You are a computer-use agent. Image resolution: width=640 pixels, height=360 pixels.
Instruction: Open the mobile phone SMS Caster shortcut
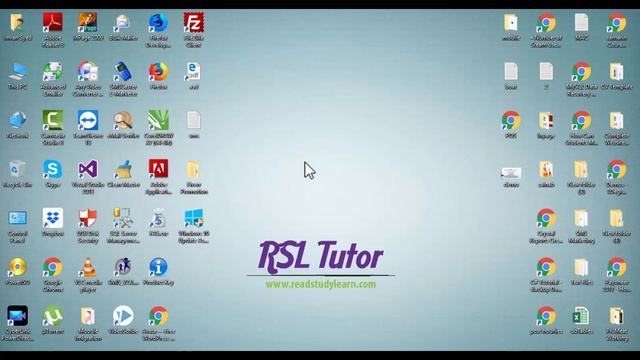[x=123, y=72]
